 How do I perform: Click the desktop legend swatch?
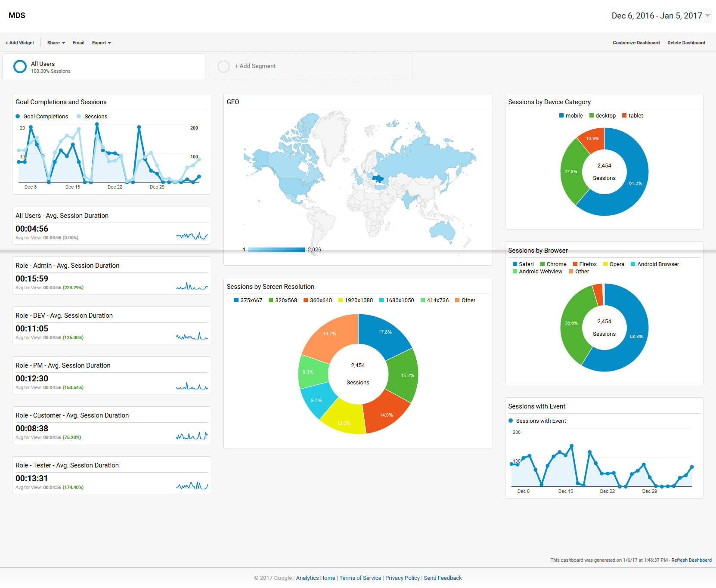[x=592, y=115]
